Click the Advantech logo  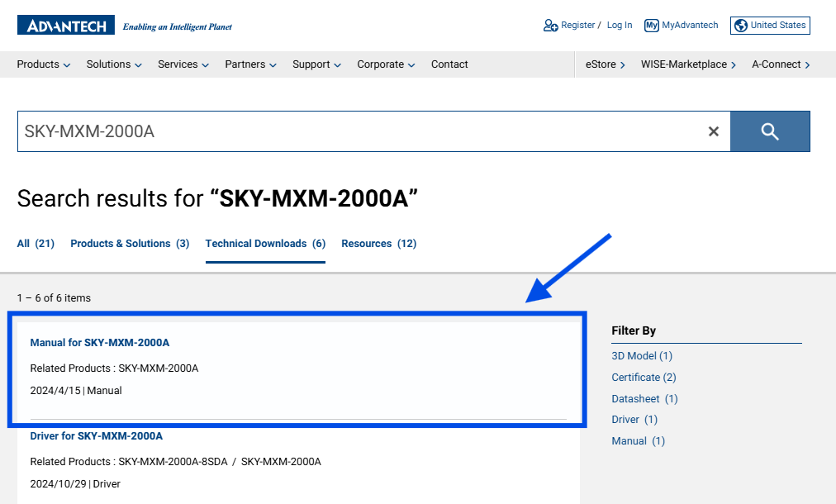pos(66,26)
